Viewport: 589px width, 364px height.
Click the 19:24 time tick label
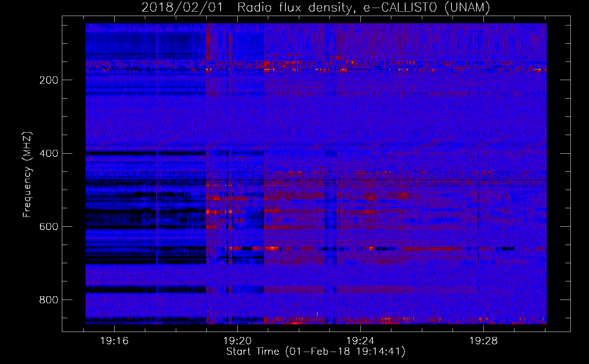[360, 341]
